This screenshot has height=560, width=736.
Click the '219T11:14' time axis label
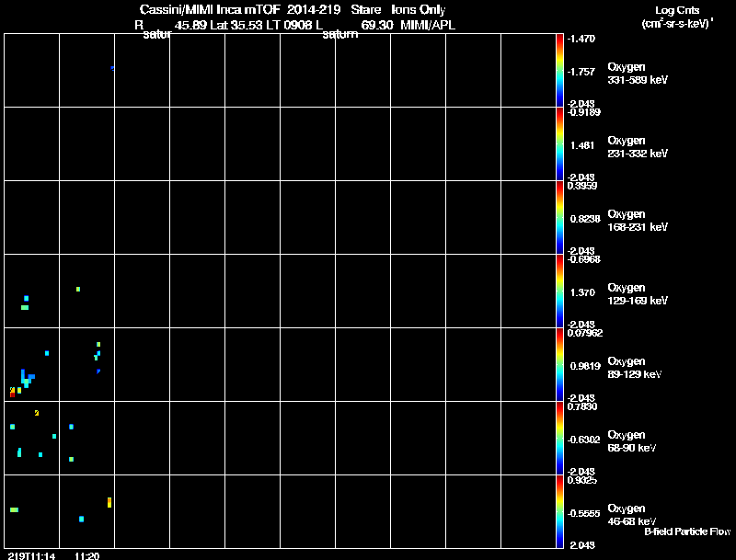31,556
